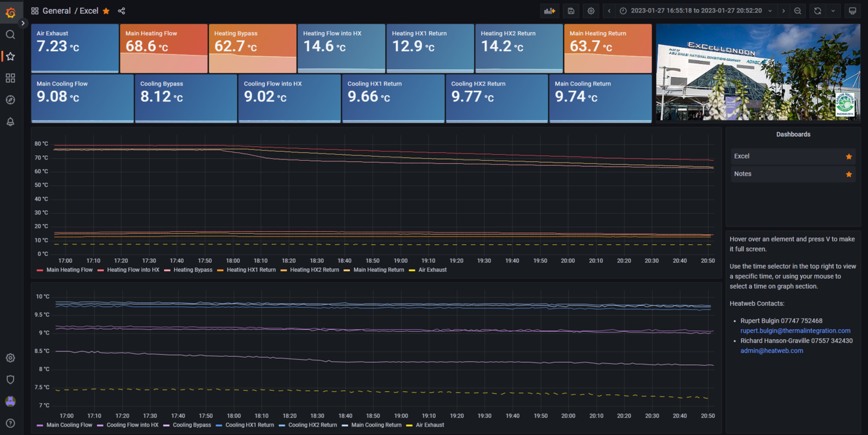Select the Cooling Bypass stat panel
This screenshot has height=435, width=868.
click(x=186, y=99)
